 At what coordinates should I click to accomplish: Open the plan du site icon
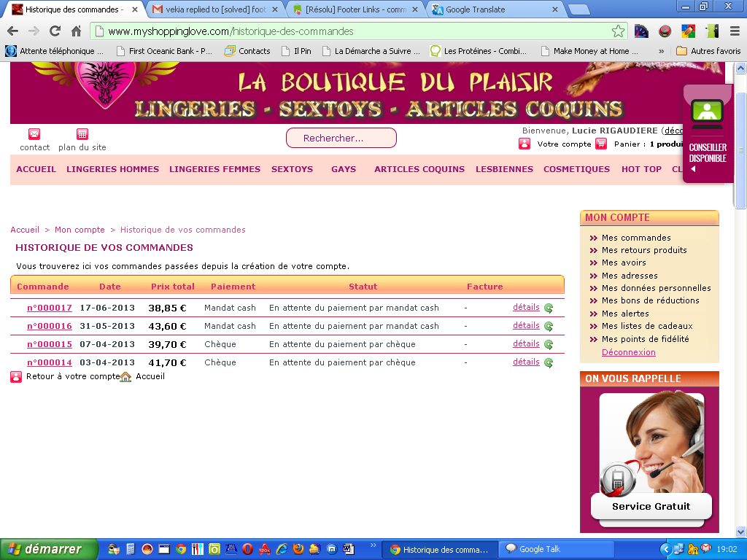[x=82, y=134]
